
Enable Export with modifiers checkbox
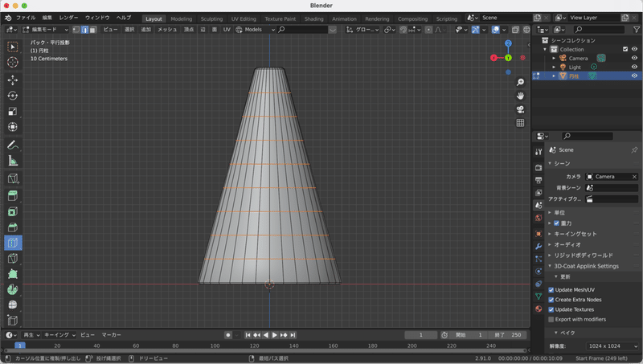pyautogui.click(x=551, y=319)
